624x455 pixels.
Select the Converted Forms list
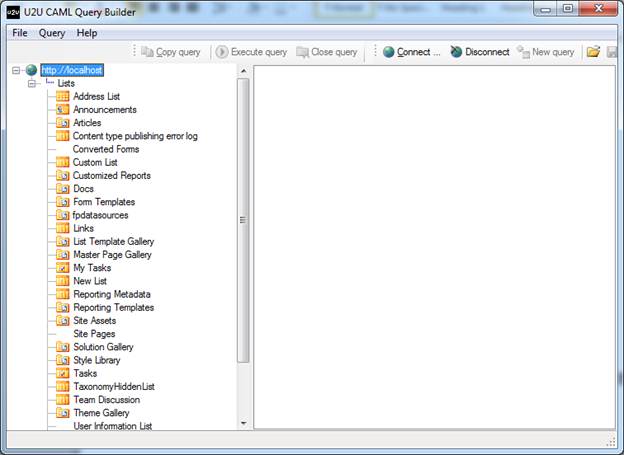[106, 149]
